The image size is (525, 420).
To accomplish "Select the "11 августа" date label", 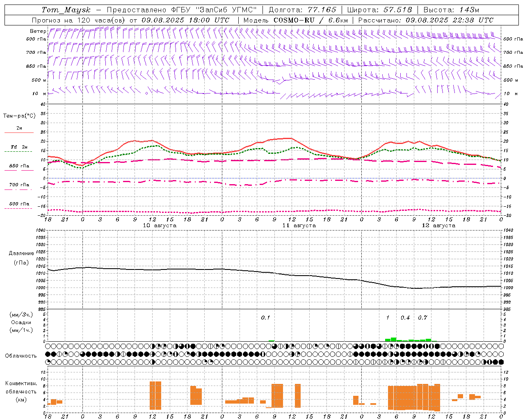I will 299,226.
